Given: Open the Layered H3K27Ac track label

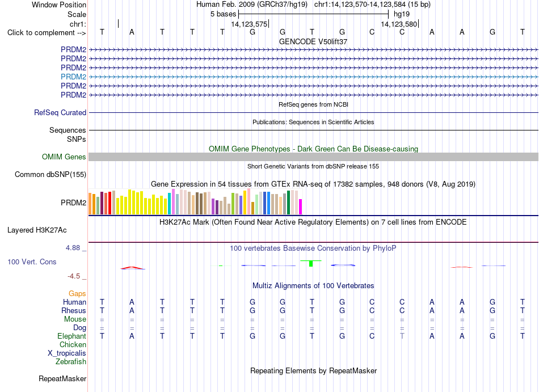Looking at the screenshot, I should [37, 230].
